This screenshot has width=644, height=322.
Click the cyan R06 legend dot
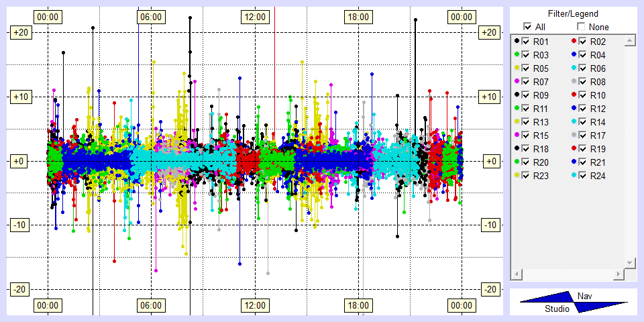pyautogui.click(x=574, y=68)
